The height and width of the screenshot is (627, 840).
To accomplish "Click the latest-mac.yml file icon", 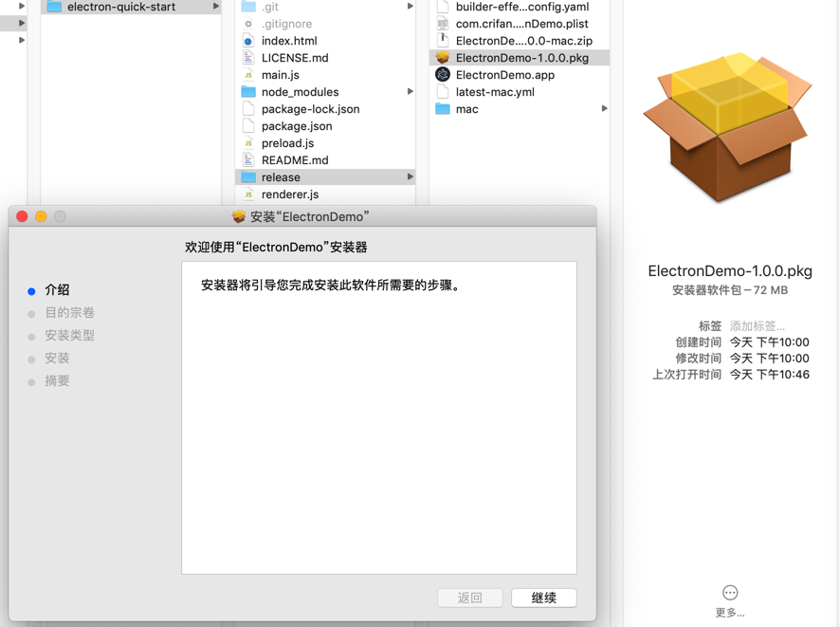I will 443,92.
